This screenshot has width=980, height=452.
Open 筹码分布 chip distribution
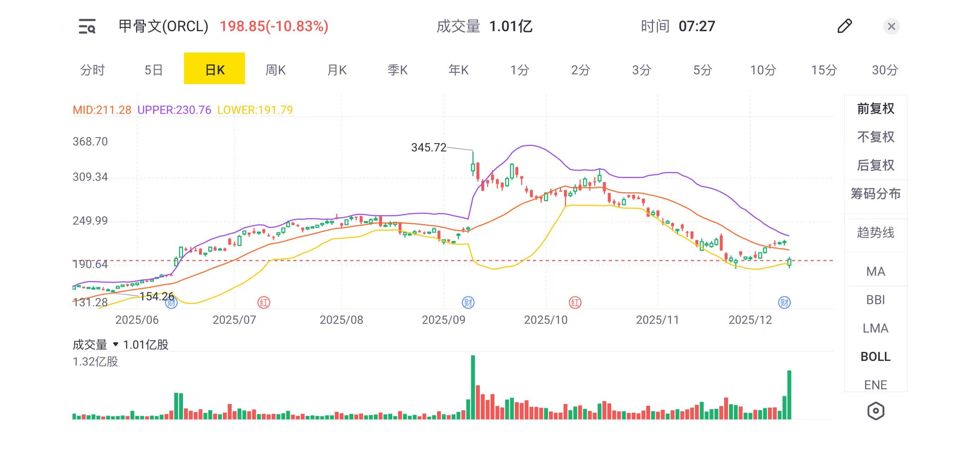[875, 194]
